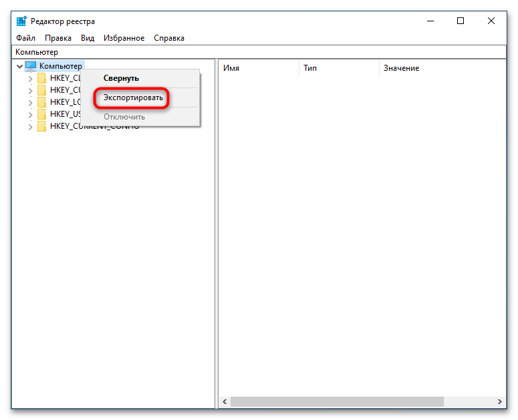Click the folder icon of the HKEY_US key
This screenshot has height=420, width=518.
pos(41,114)
